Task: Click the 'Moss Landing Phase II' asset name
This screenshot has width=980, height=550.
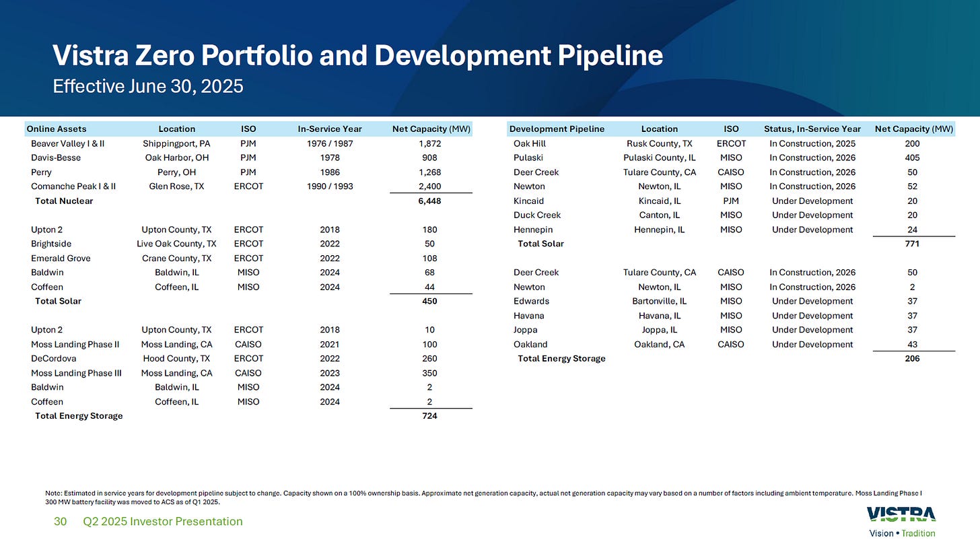Action: [75, 344]
